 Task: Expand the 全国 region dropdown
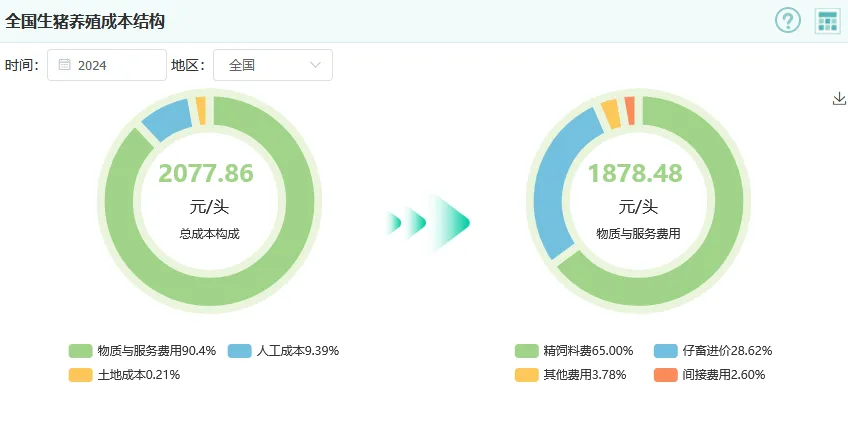tap(273, 65)
